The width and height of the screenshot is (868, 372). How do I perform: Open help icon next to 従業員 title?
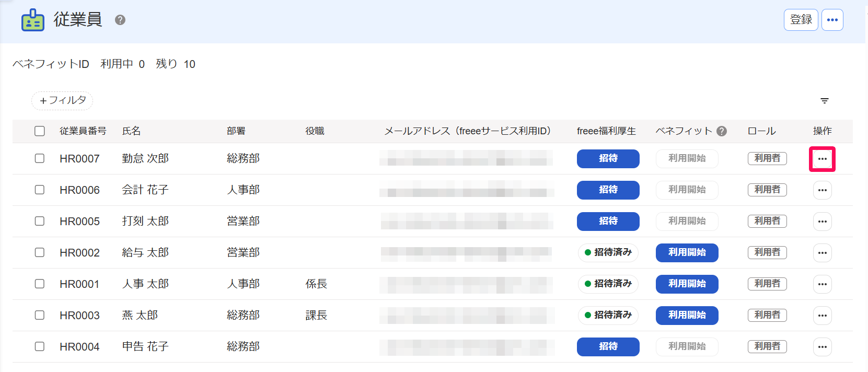click(120, 20)
